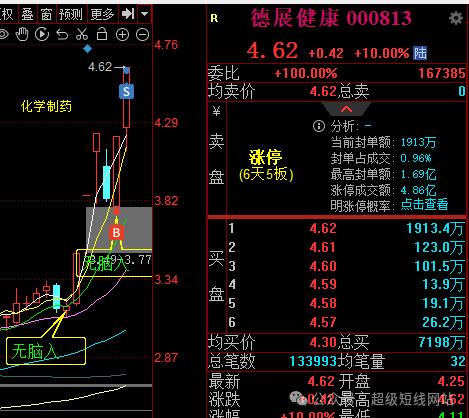Click the 陆 badge next to percentage

click(x=420, y=53)
